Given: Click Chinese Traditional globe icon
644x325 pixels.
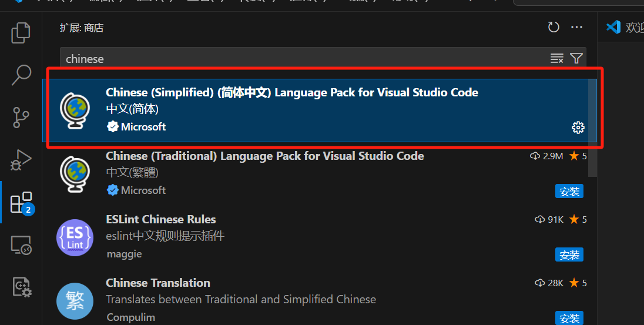Looking at the screenshot, I should click(x=75, y=174).
